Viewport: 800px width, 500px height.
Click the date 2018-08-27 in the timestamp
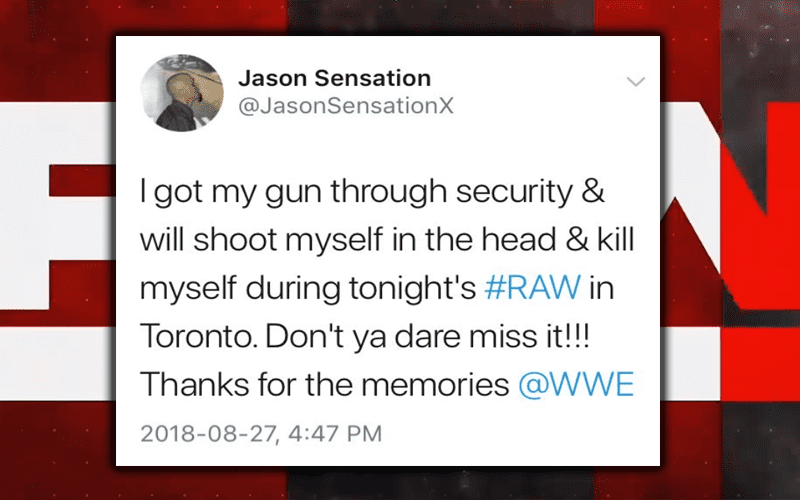coord(209,434)
